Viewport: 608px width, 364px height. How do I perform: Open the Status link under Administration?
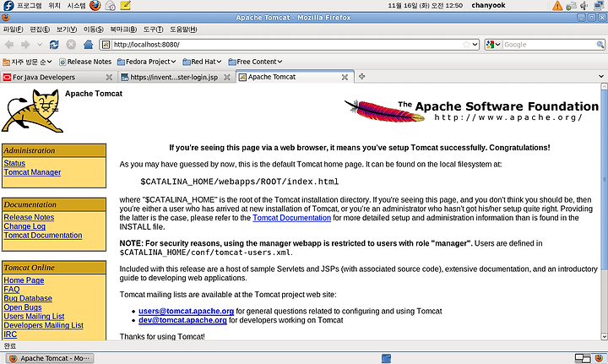[14, 163]
